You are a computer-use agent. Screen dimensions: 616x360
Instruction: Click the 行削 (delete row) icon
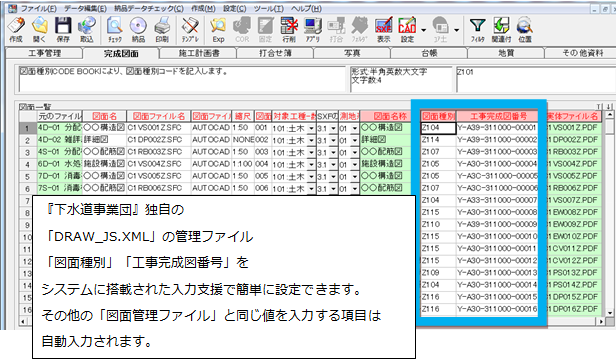click(289, 29)
